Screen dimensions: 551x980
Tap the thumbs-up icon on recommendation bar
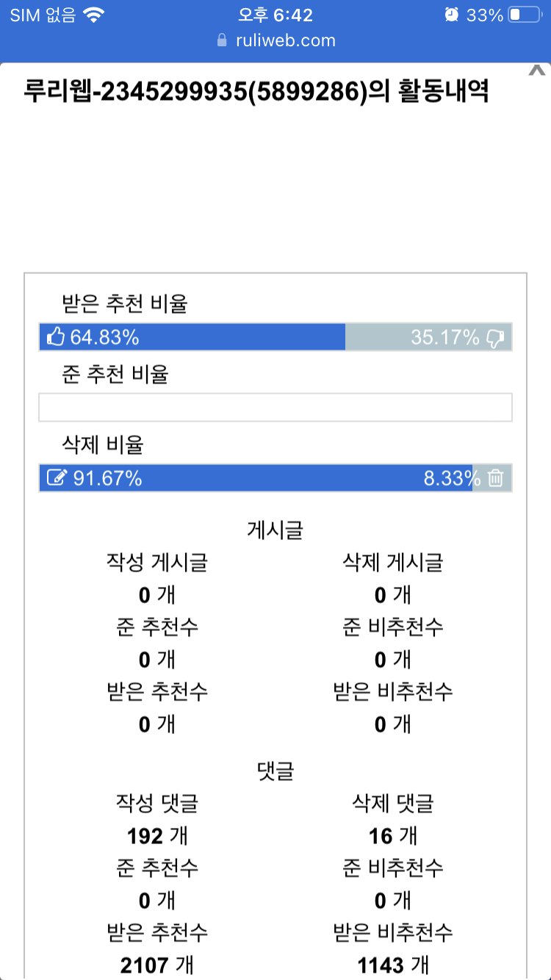(x=56, y=337)
